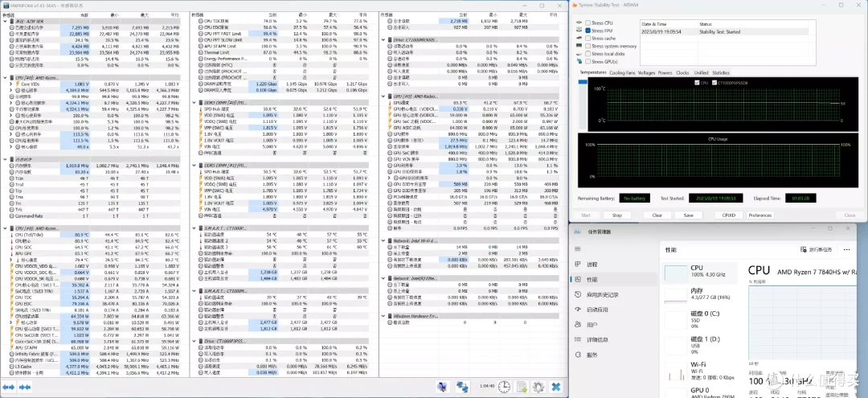Enable Stress local disks checkbox
The width and height of the screenshot is (868, 398).
[x=588, y=54]
